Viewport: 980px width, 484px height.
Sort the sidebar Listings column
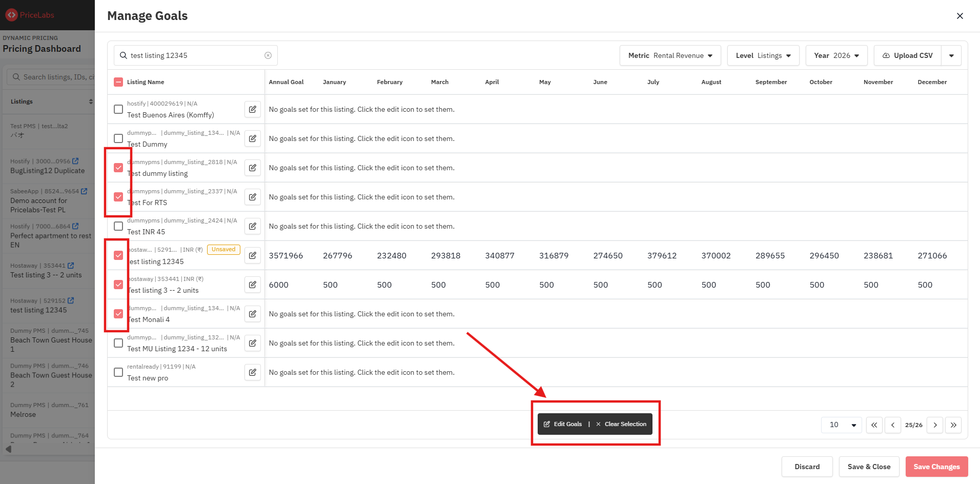(91, 102)
